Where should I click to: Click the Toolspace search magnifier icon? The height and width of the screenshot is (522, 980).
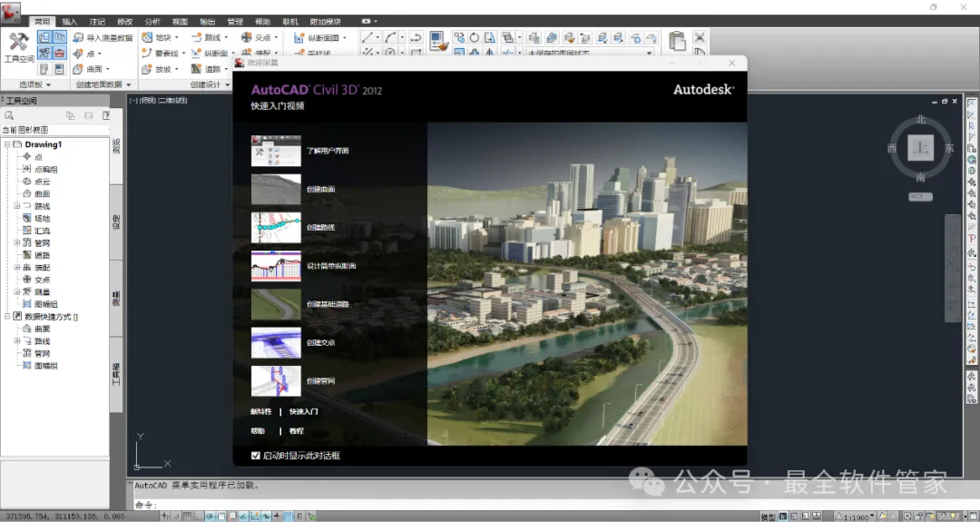point(9,115)
